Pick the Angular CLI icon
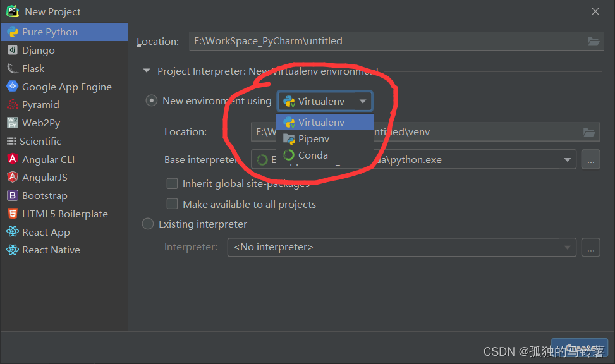The height and width of the screenshot is (364, 615). pos(13,159)
